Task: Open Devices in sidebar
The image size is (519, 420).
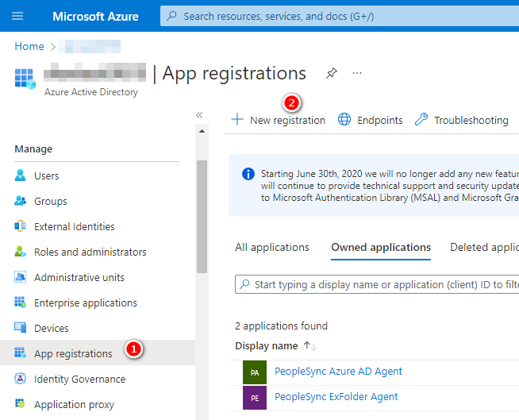Action: click(x=52, y=328)
